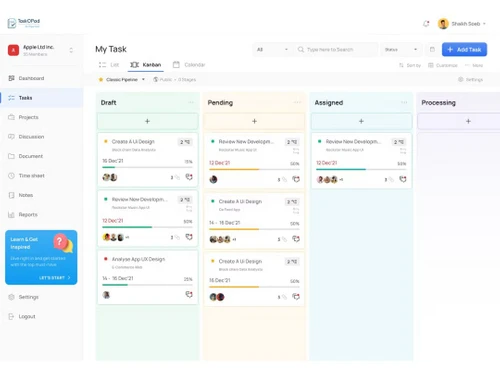Open the 2 badge on Assigned Review New Developm card
The height and width of the screenshot is (375, 500).
[x=399, y=142]
